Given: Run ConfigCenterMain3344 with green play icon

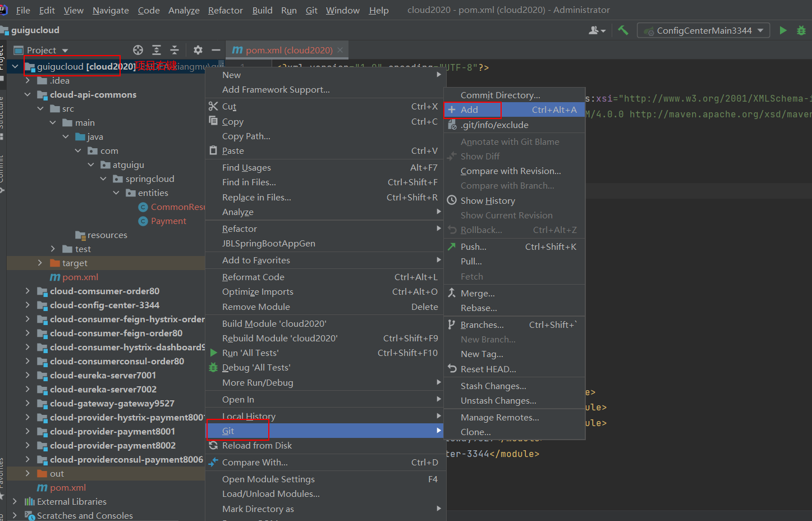Looking at the screenshot, I should coord(783,30).
